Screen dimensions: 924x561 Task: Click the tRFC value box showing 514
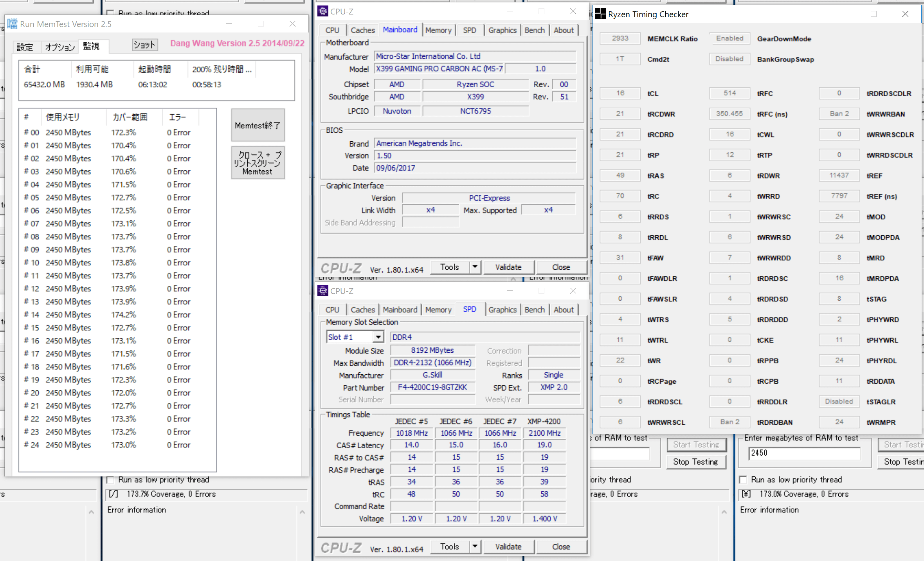tap(729, 93)
